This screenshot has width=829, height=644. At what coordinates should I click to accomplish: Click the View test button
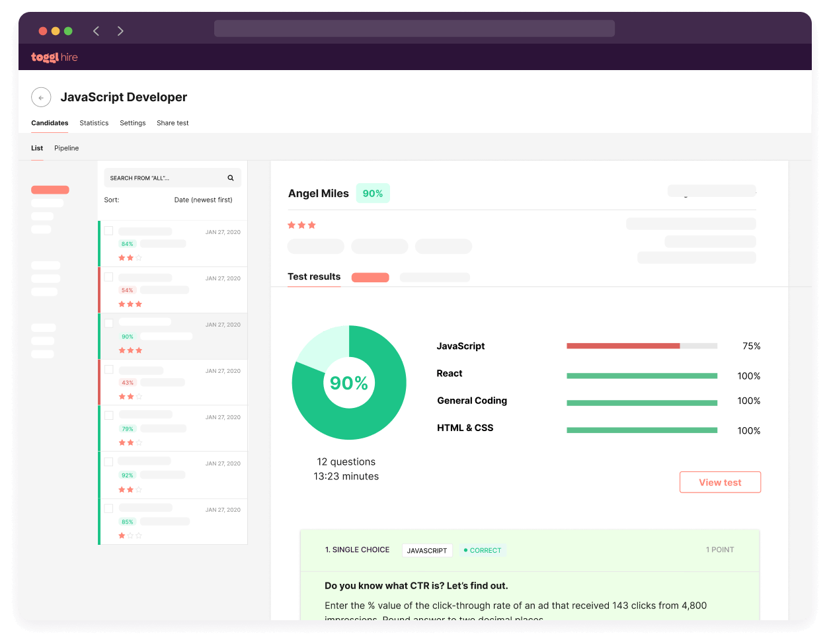pyautogui.click(x=720, y=482)
